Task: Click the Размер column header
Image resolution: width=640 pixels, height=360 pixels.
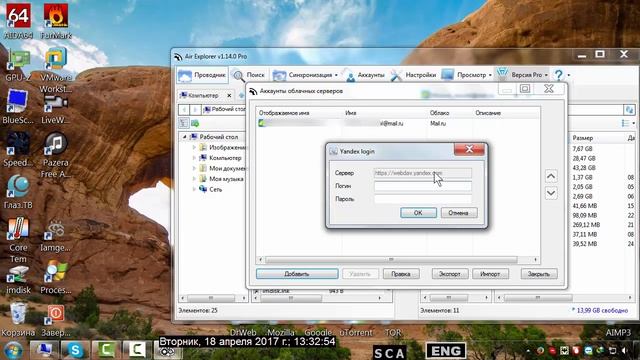Action: (x=583, y=138)
